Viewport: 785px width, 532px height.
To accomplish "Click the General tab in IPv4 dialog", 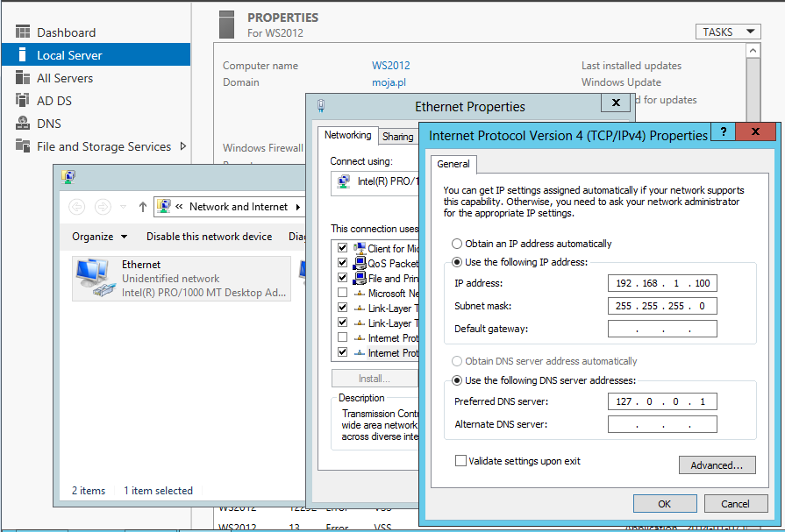I will click(x=453, y=164).
